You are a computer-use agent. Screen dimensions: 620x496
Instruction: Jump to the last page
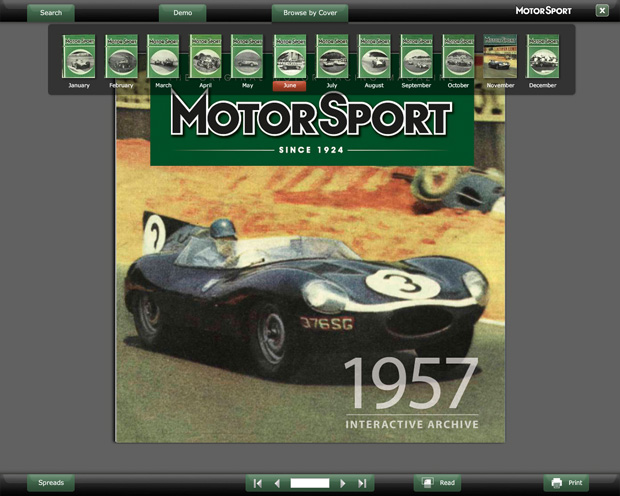tap(362, 483)
